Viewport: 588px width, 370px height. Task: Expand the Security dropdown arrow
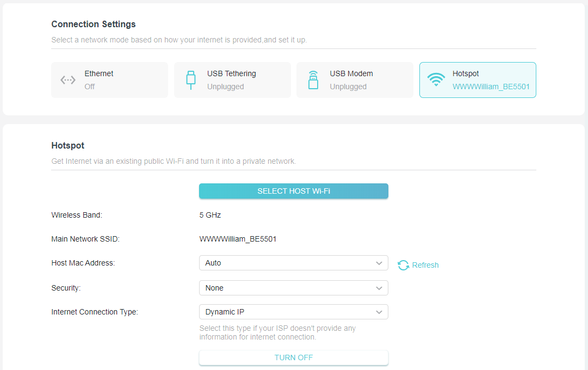click(x=379, y=288)
